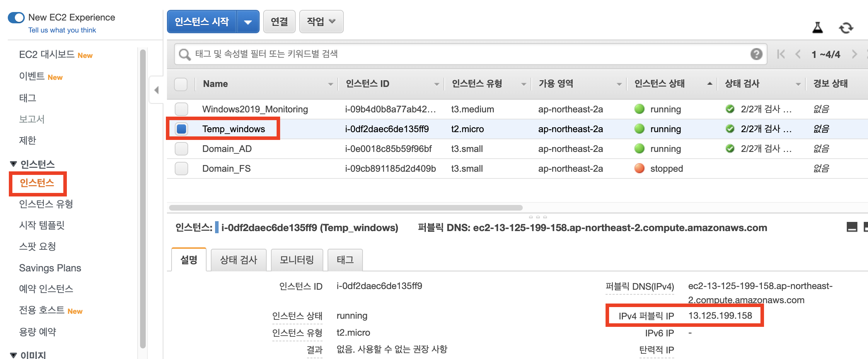This screenshot has width=868, height=359.
Task: Click the instance table horizontal scrollbar
Action: tap(346, 207)
